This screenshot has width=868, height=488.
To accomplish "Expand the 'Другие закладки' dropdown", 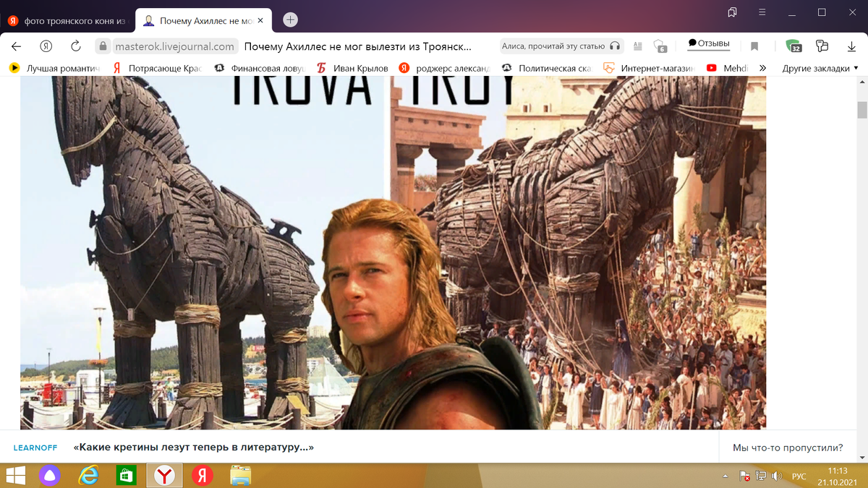I will coord(820,68).
